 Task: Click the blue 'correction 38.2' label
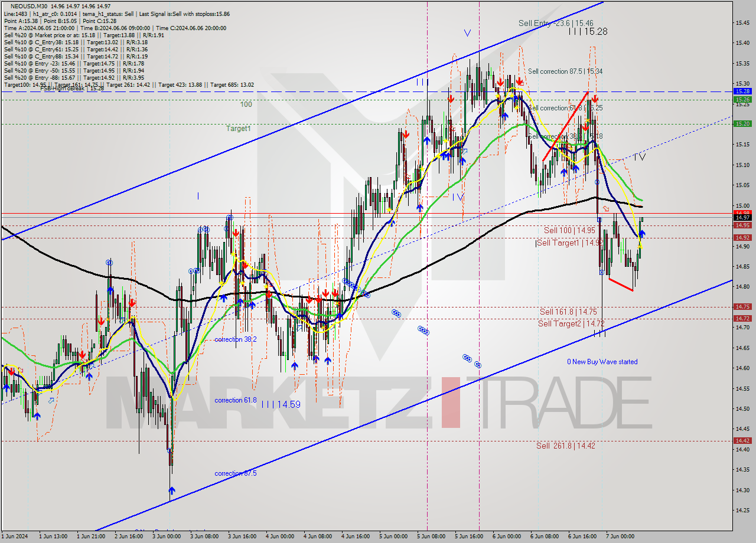click(236, 340)
